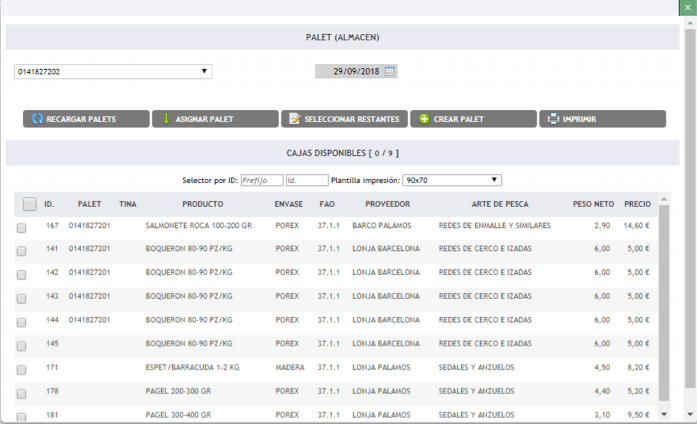
Task: Click the green arrow icon on Asignar Palet
Action: (x=166, y=119)
